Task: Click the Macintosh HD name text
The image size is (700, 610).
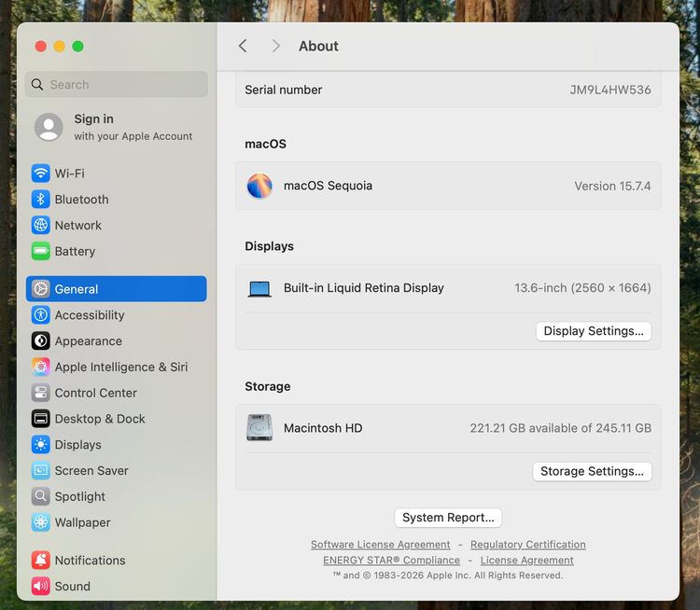Action: (x=323, y=428)
